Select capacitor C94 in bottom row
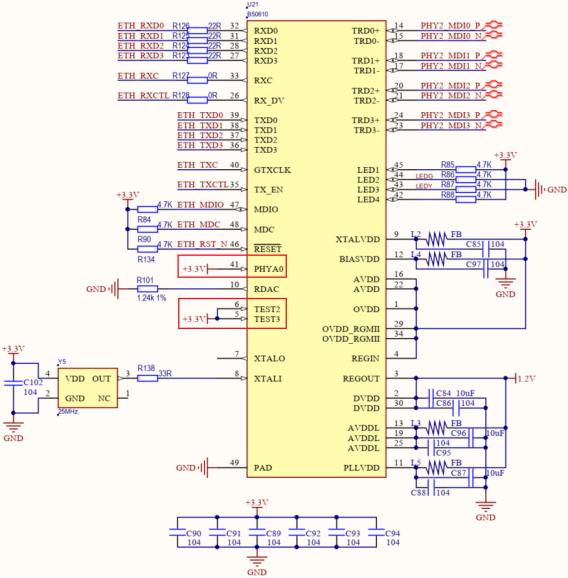The image size is (568, 578). point(376,532)
